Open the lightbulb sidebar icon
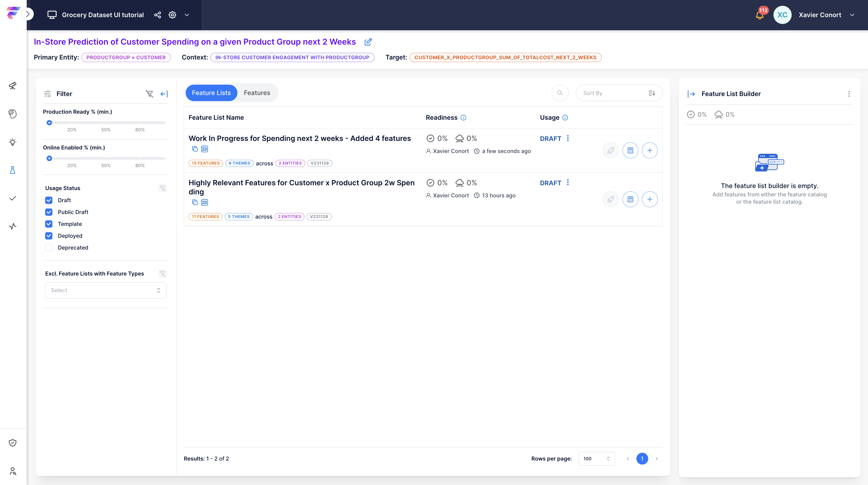868x485 pixels. coord(12,142)
